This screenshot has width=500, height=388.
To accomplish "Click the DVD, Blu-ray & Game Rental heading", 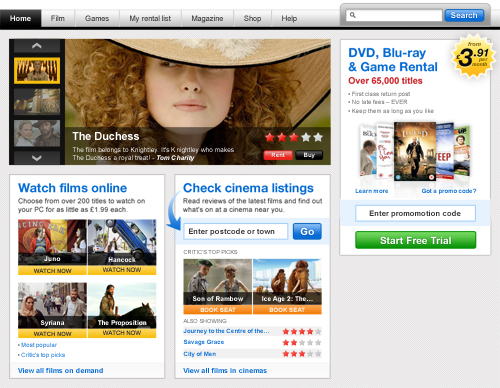I will click(393, 60).
